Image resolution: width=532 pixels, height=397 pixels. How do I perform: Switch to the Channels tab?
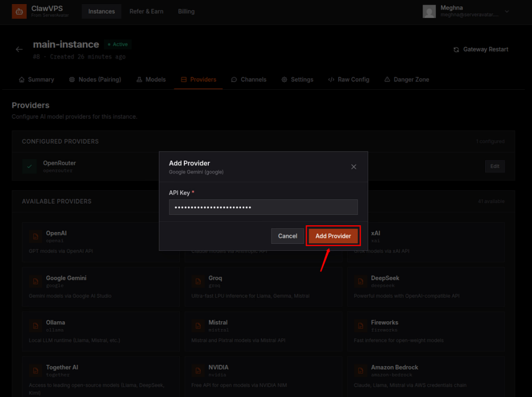pyautogui.click(x=249, y=79)
